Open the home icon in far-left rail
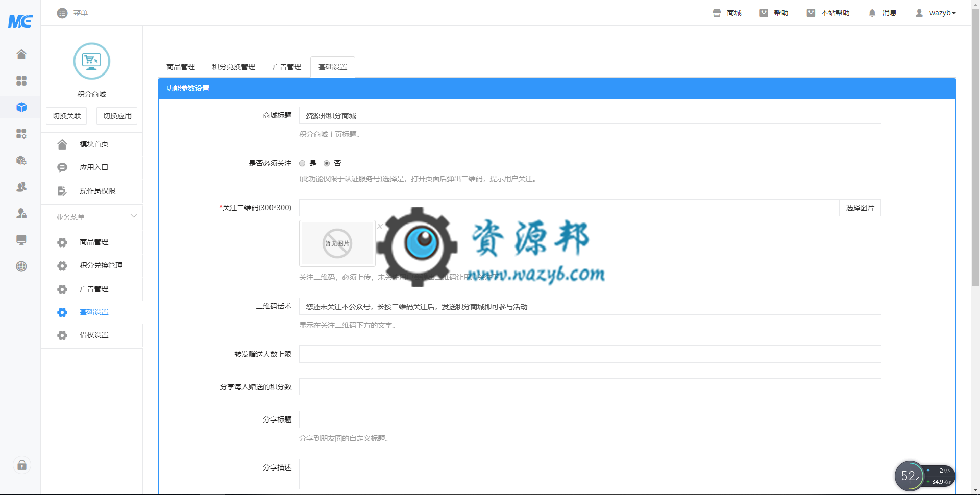The image size is (980, 495). (x=21, y=54)
